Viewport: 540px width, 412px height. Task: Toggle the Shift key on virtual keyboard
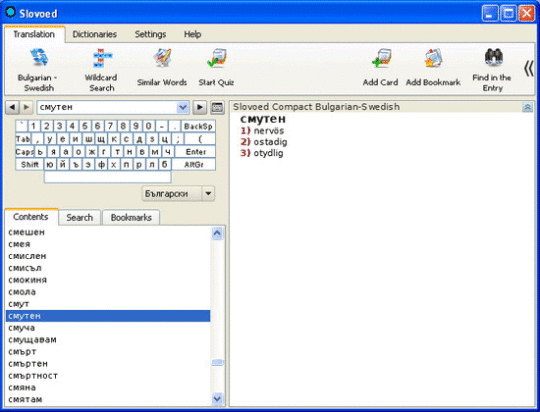(30, 165)
